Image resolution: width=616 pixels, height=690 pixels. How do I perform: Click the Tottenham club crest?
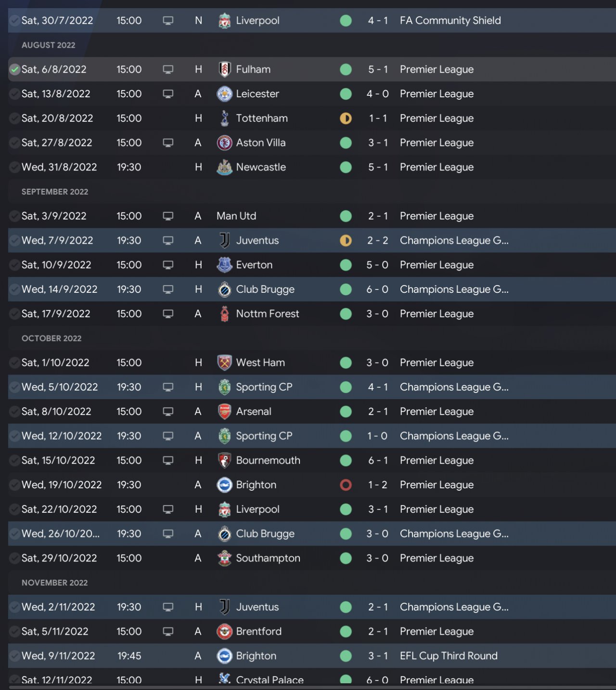[224, 118]
